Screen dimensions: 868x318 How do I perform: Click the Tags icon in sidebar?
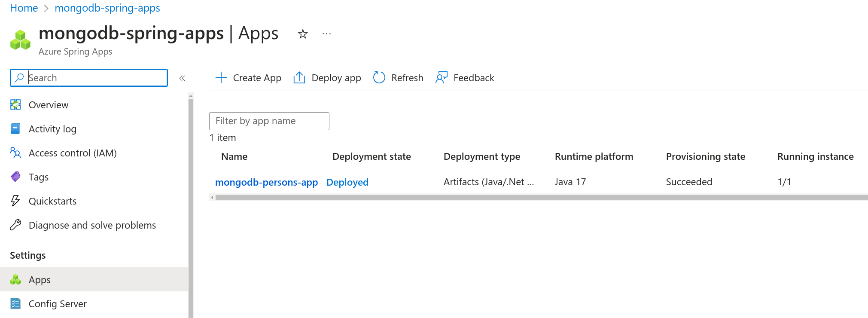(15, 177)
